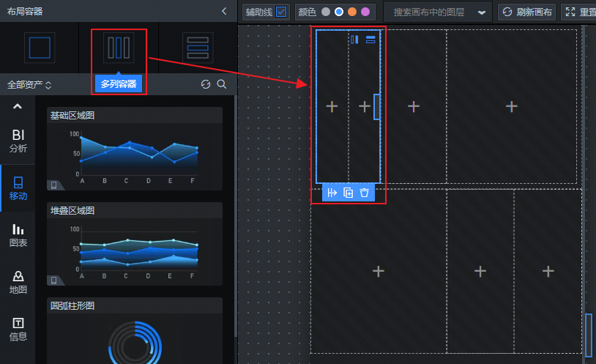Viewport: 596px width, 364px height.
Task: Click the plus in the bottom left large cell
Action: click(379, 271)
